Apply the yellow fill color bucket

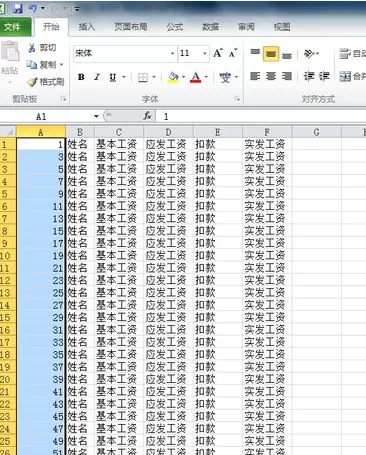pyautogui.click(x=173, y=78)
